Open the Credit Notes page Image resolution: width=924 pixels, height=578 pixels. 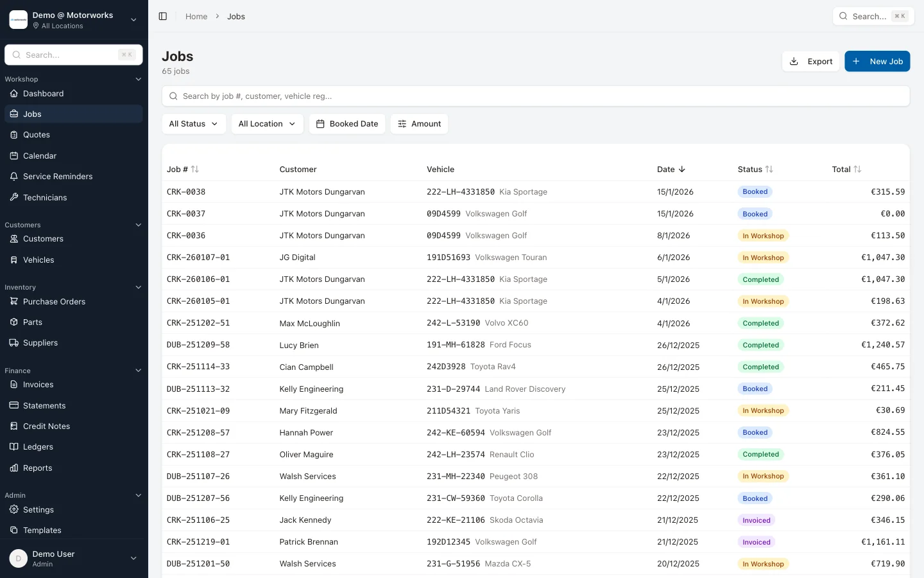pyautogui.click(x=47, y=426)
